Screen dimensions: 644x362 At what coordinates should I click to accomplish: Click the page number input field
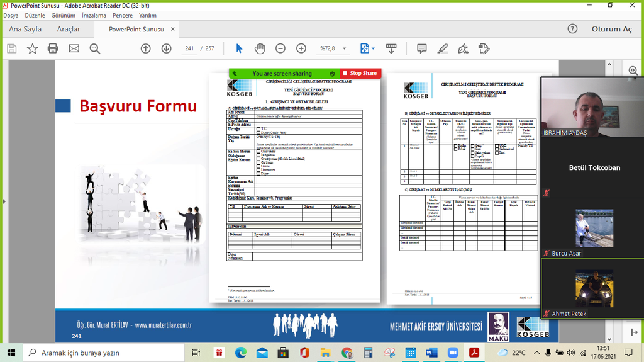pos(189,48)
